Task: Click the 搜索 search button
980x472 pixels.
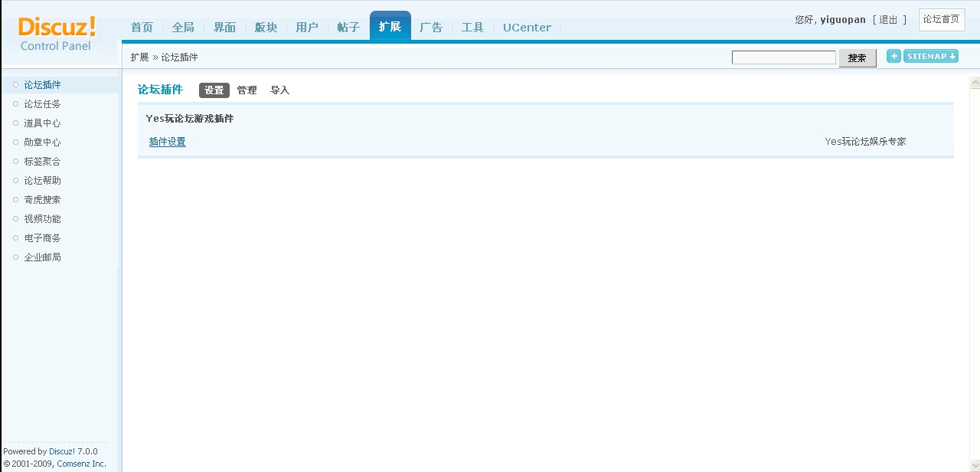Action: point(857,58)
